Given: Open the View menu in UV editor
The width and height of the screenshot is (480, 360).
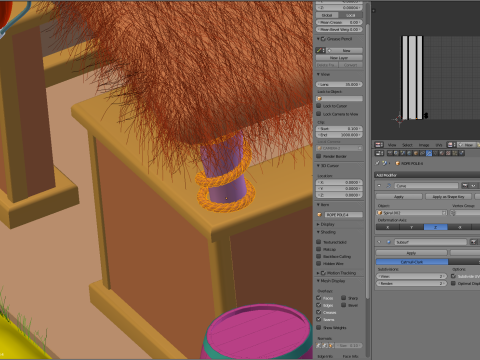Looking at the screenshot, I should tap(392, 145).
